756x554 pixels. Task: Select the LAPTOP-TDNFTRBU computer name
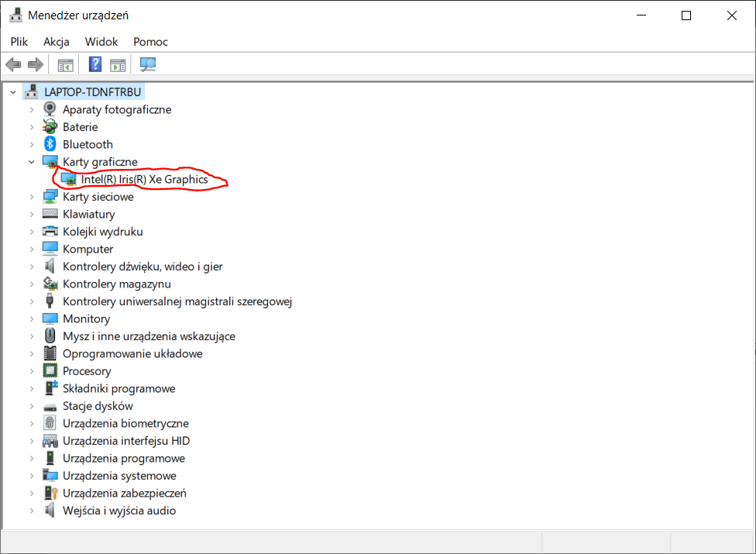(x=93, y=92)
